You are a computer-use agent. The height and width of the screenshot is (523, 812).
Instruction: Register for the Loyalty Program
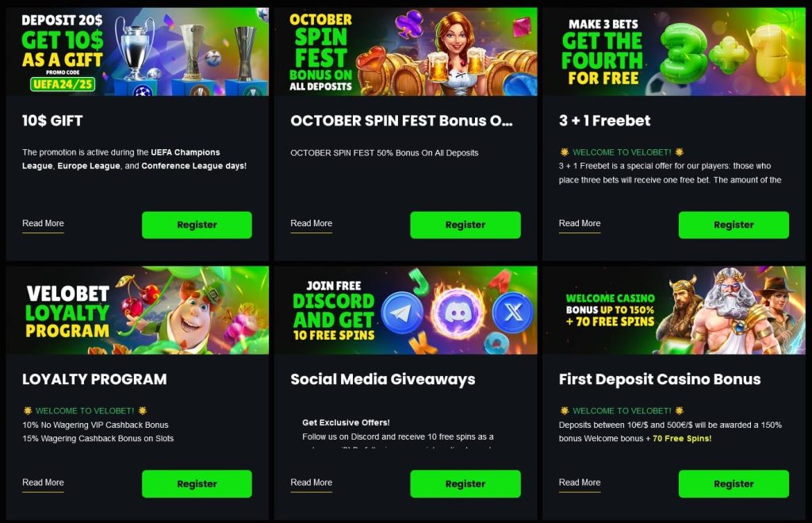[x=197, y=483]
